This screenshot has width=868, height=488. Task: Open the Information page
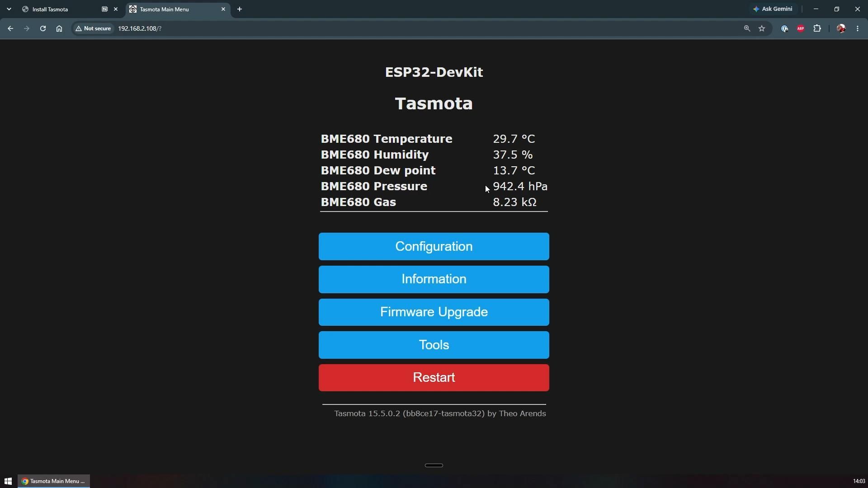coord(434,279)
